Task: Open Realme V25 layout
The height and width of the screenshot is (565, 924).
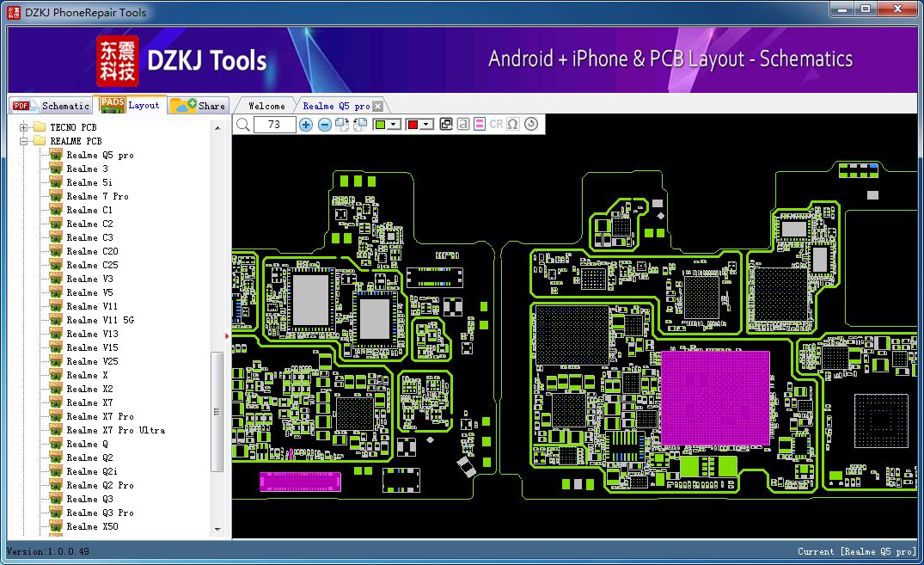Action: click(92, 361)
